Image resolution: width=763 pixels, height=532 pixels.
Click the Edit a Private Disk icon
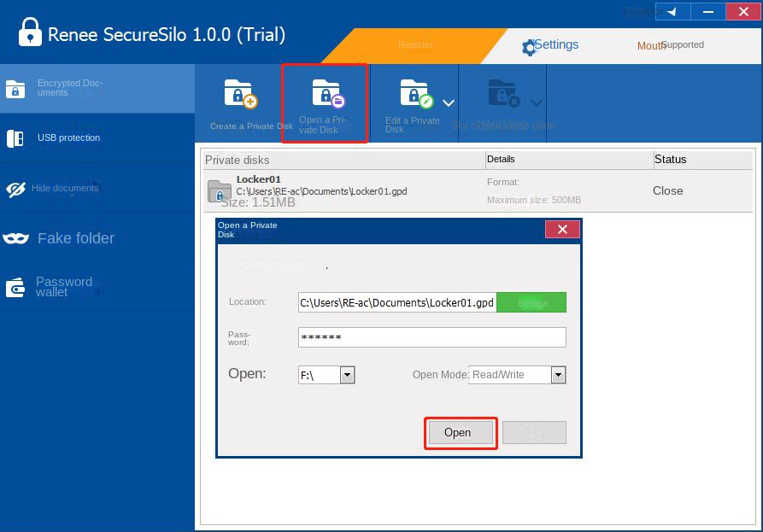416,94
